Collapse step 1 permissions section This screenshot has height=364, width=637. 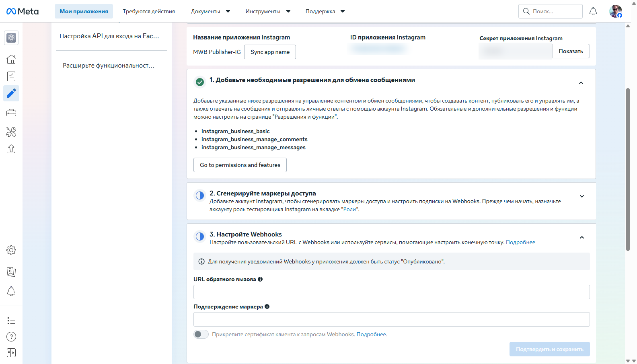point(581,83)
